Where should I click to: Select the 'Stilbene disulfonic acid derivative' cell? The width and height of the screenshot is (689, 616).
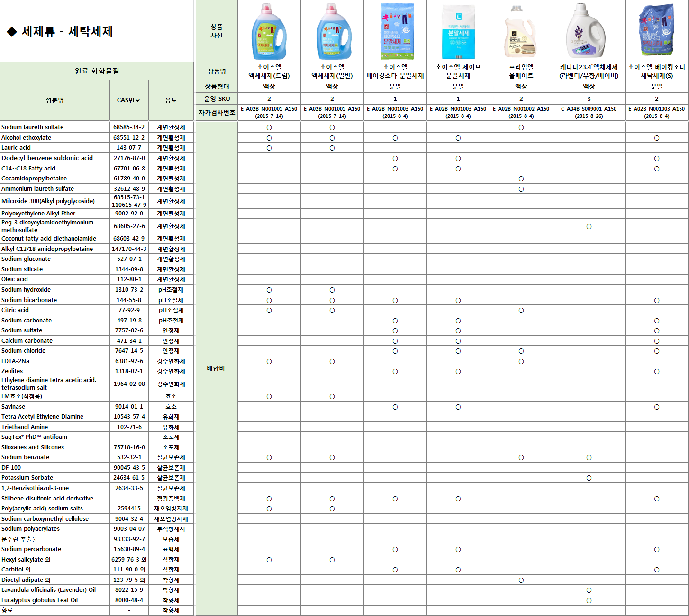(x=55, y=499)
